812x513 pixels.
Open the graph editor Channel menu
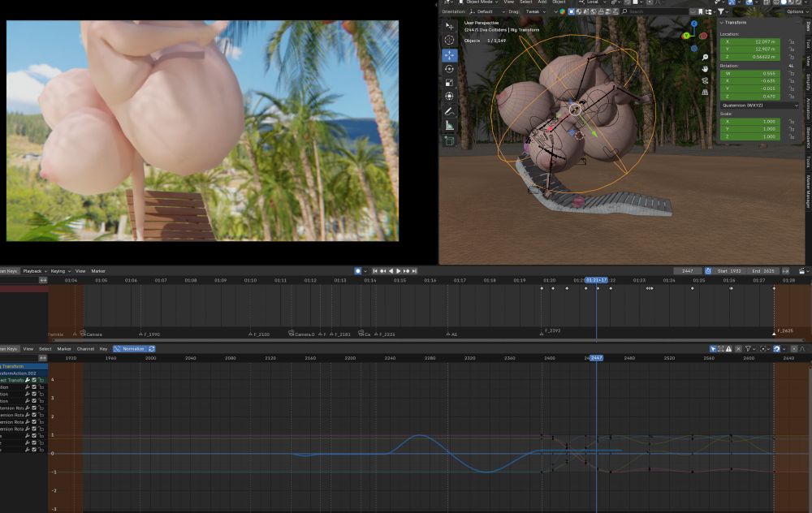point(85,349)
